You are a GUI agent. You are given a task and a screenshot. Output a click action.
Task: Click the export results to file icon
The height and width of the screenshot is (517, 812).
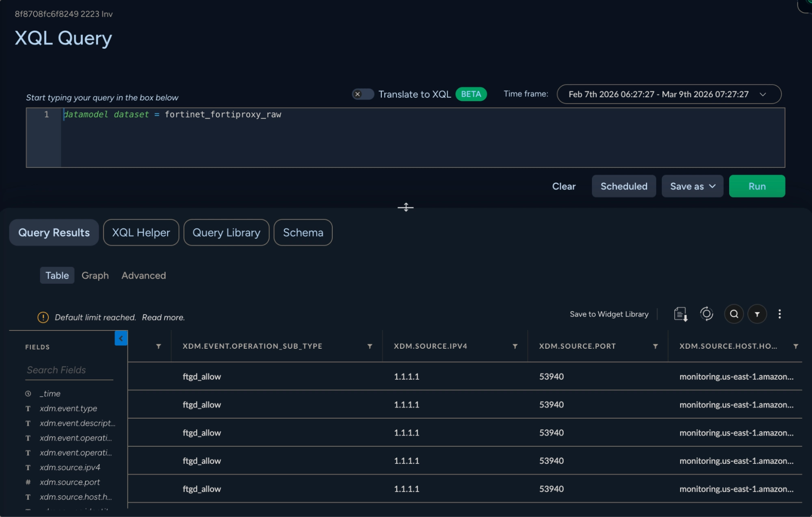pyautogui.click(x=680, y=314)
